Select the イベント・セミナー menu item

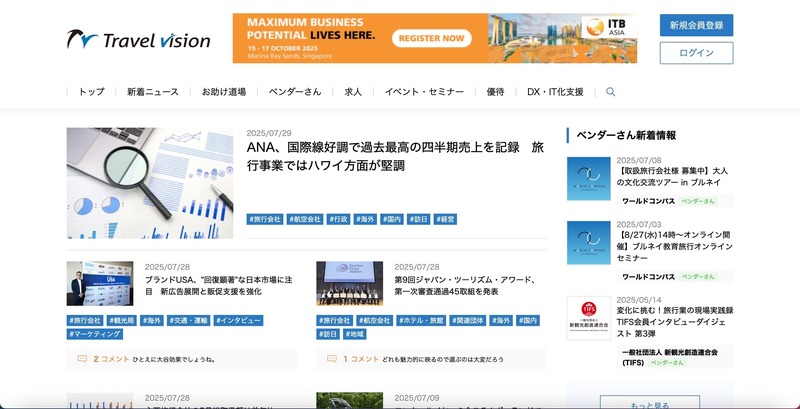coord(424,92)
